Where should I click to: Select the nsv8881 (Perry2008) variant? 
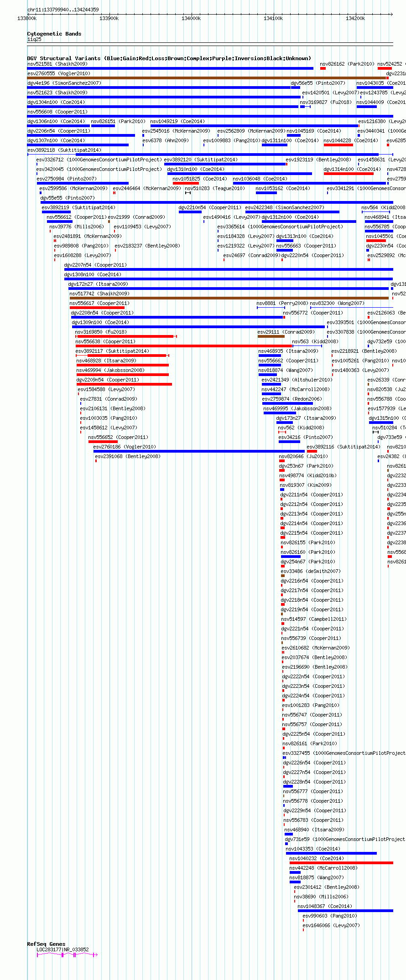[x=271, y=308]
